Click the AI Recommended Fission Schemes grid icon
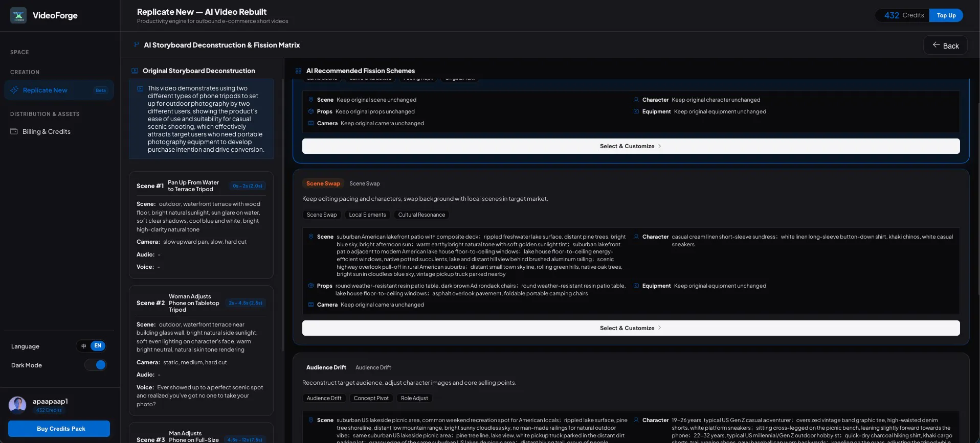 pos(298,71)
